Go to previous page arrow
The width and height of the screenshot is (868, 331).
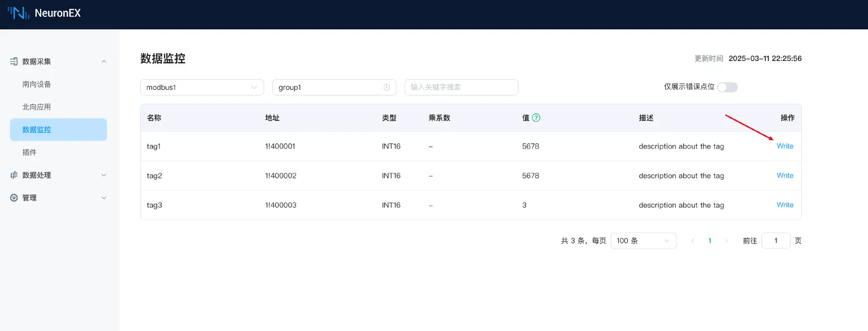[x=693, y=241]
